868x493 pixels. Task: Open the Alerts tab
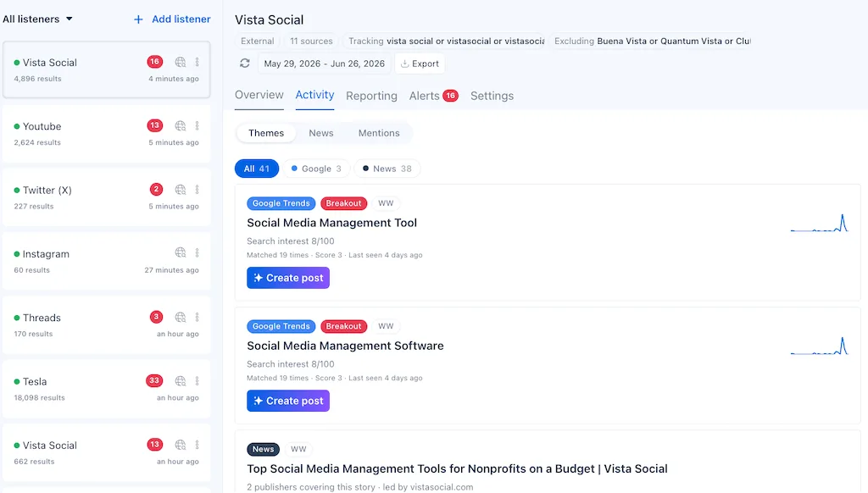pos(433,96)
